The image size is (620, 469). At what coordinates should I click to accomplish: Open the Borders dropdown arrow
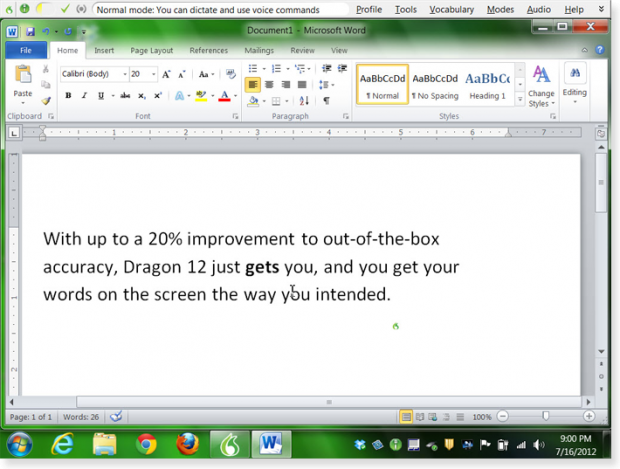click(287, 102)
